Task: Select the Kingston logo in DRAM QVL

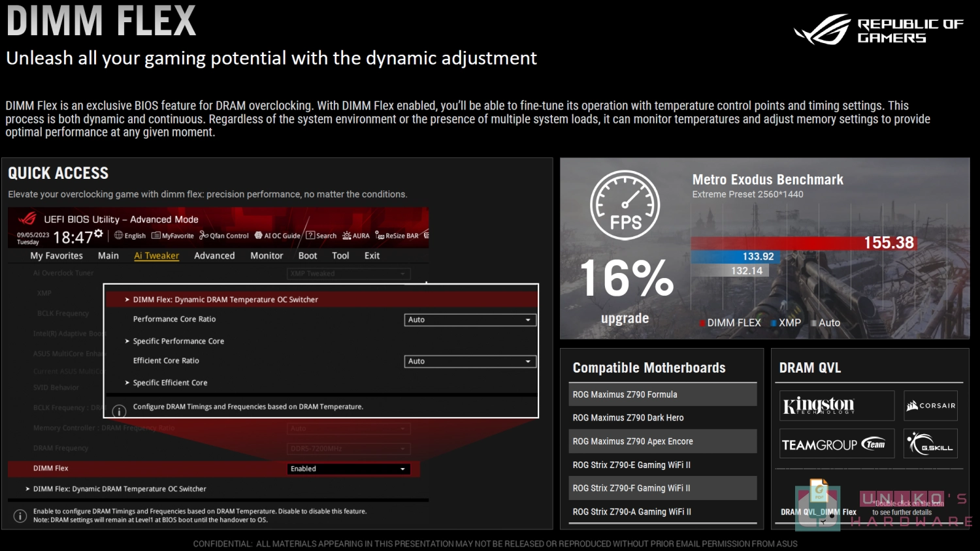Action: (837, 405)
